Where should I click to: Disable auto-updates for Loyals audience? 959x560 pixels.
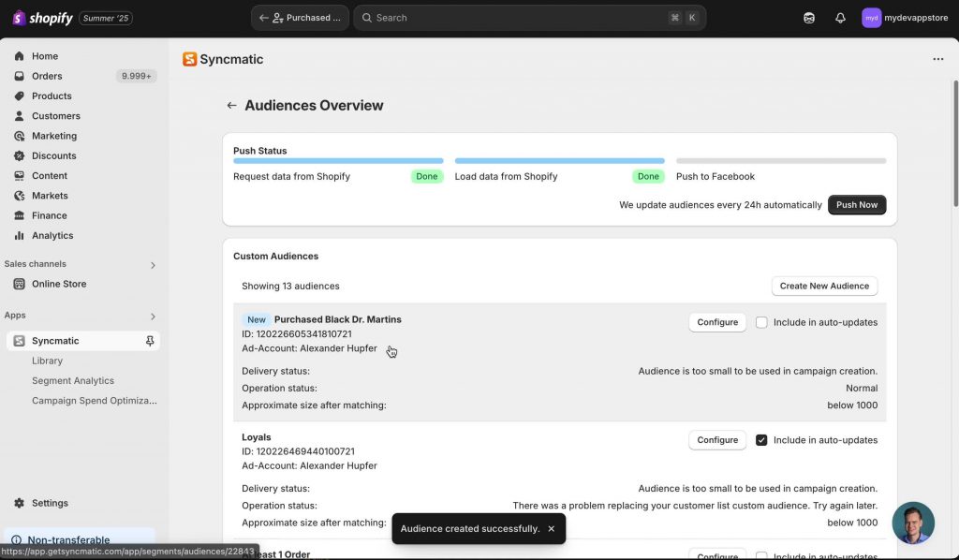click(x=760, y=439)
